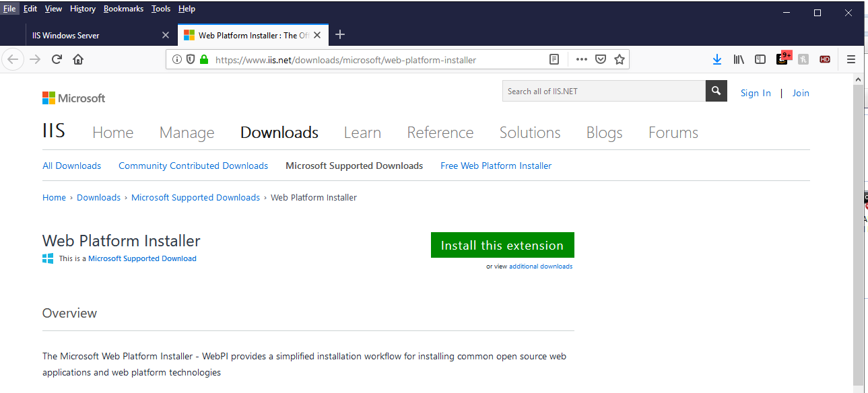The image size is (868, 393).
Task: Select Microsoft Supported Downloads in the sub-navigation
Action: point(354,166)
